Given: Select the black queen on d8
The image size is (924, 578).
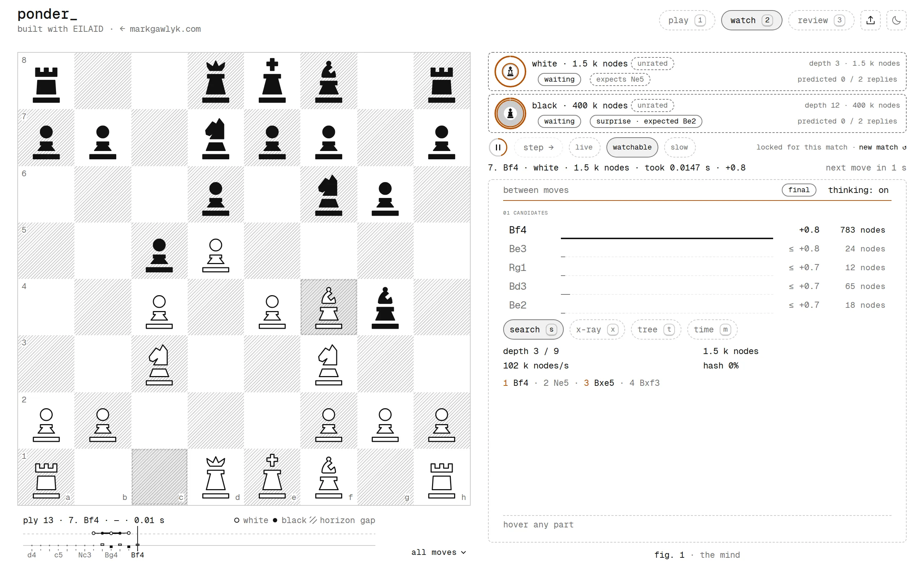Looking at the screenshot, I should click(x=216, y=81).
